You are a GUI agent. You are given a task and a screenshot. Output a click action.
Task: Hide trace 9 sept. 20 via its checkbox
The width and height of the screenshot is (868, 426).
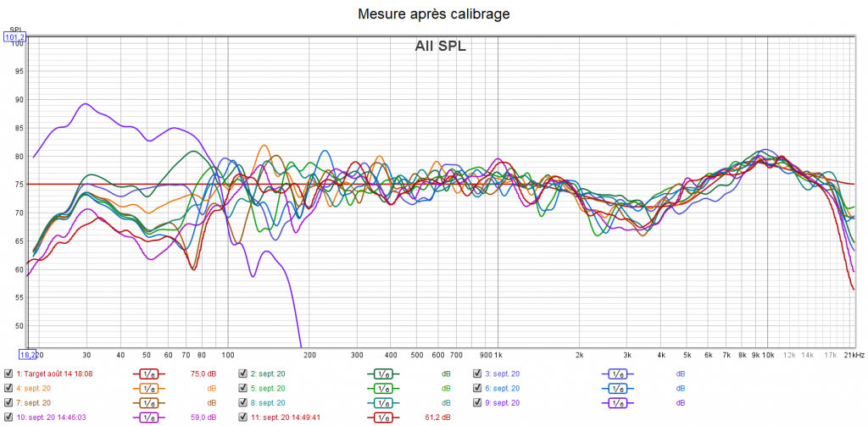[x=477, y=402]
